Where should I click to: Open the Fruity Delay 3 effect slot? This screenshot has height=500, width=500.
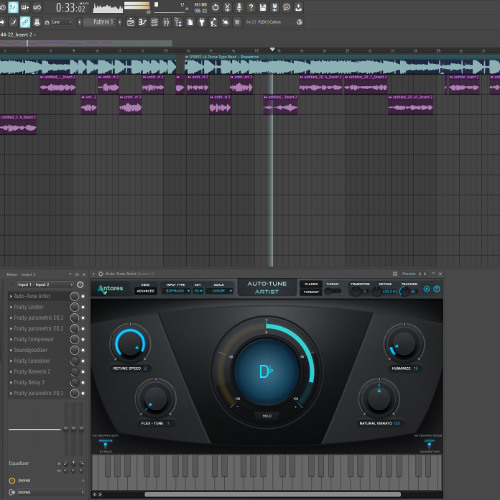(38, 382)
